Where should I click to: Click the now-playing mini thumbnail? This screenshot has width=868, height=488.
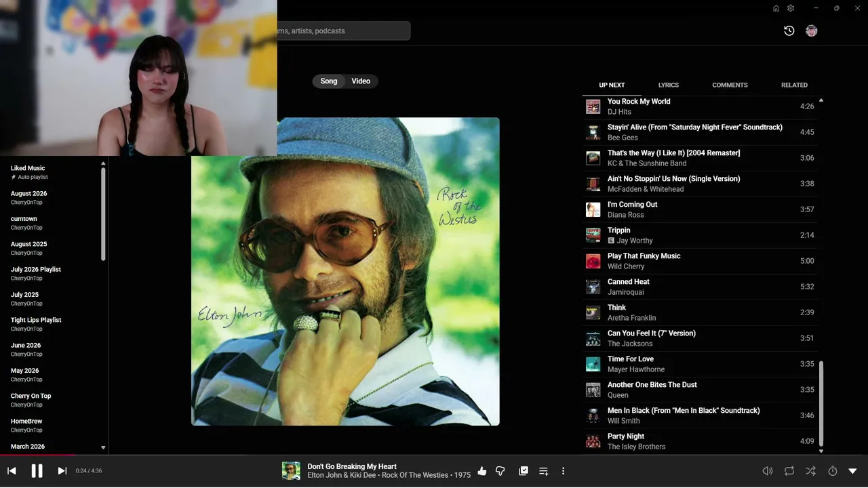(x=291, y=471)
